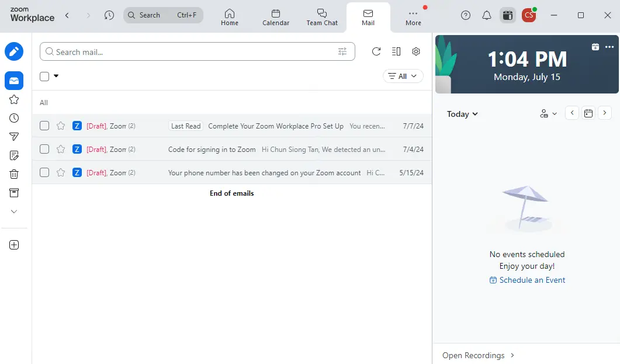Expand the Today dropdown in the calendar panel
Image resolution: width=620 pixels, height=364 pixels.
click(x=462, y=114)
